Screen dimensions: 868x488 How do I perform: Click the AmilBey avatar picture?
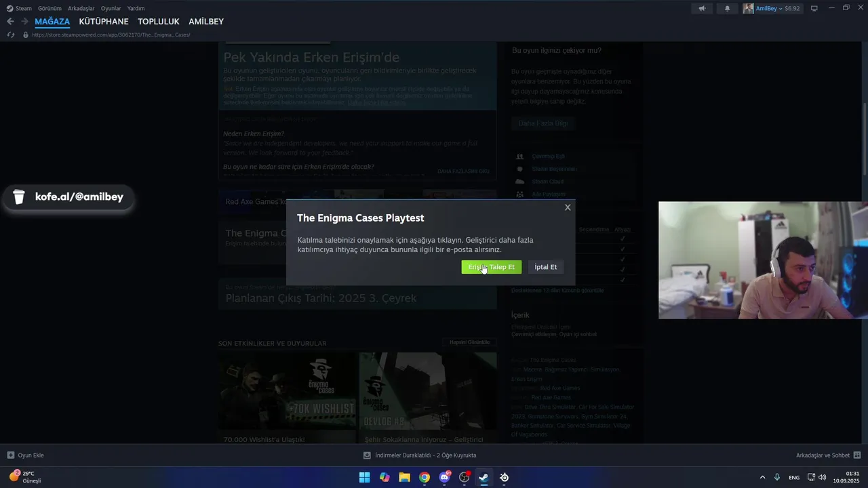pyautogui.click(x=748, y=8)
